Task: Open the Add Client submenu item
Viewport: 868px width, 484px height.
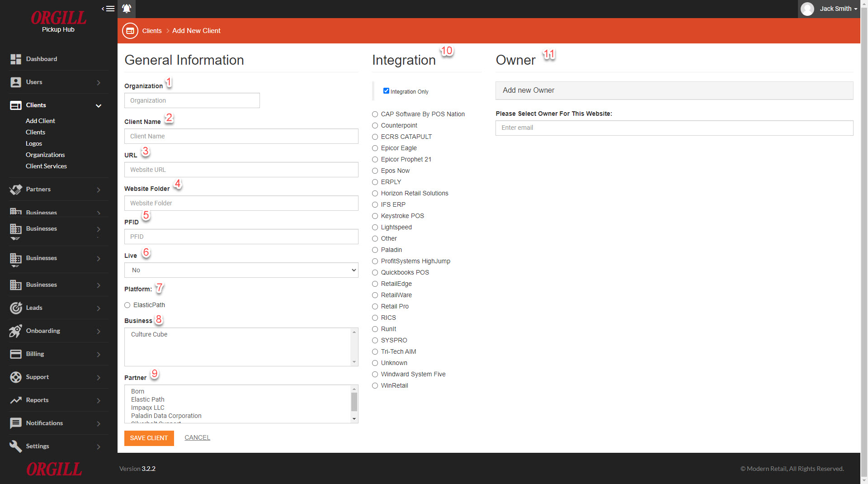Action: [x=40, y=121]
